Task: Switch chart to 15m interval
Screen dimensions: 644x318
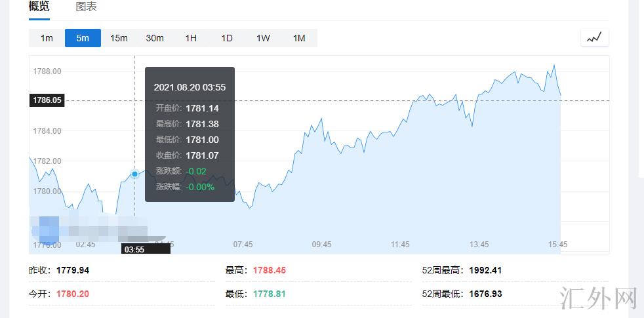Action: pos(119,38)
